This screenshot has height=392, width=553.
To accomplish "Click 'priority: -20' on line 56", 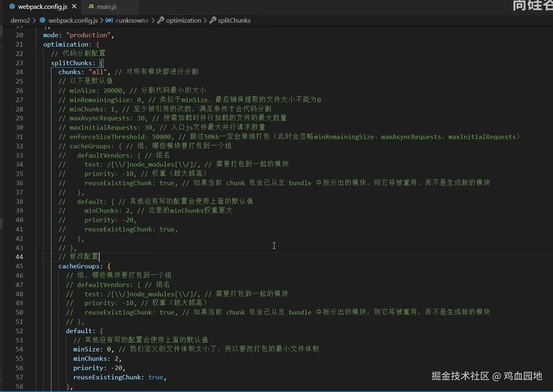I will [x=98, y=368].
